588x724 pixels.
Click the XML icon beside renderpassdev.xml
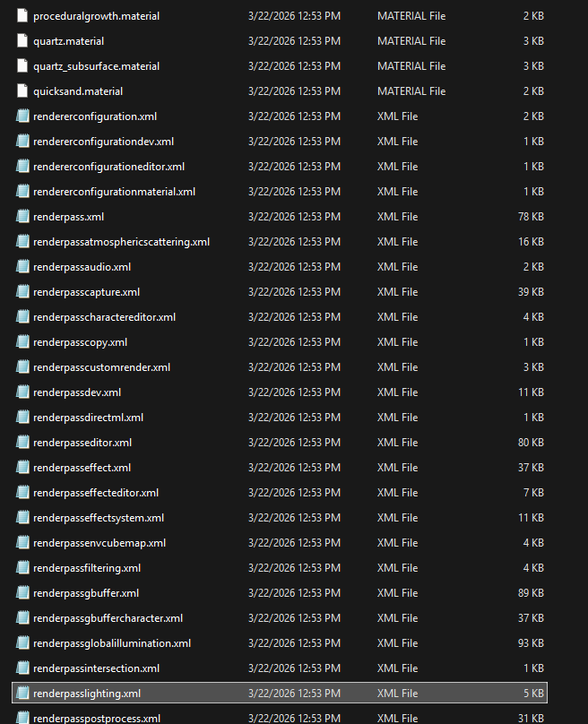point(22,392)
